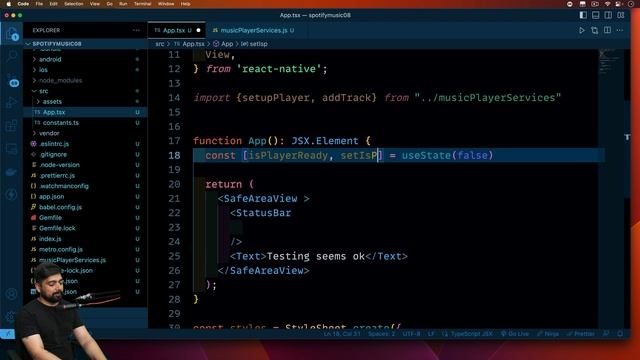Open the Explorer view in activity bar

click(x=12, y=33)
